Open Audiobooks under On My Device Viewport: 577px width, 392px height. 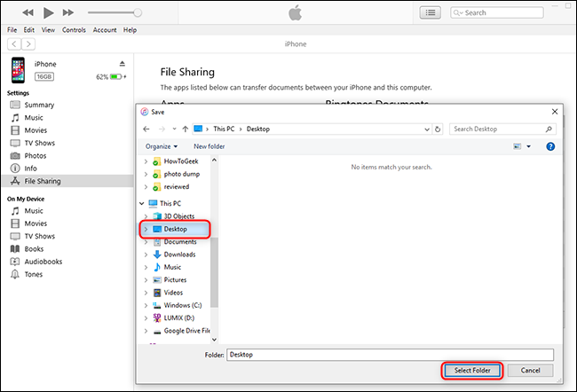coord(43,262)
